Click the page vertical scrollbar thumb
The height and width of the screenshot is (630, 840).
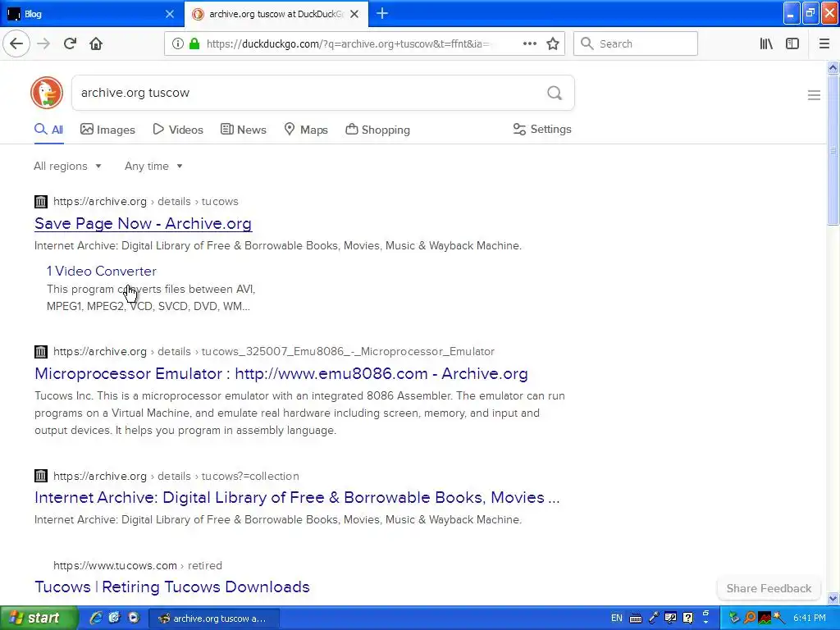coord(833,150)
